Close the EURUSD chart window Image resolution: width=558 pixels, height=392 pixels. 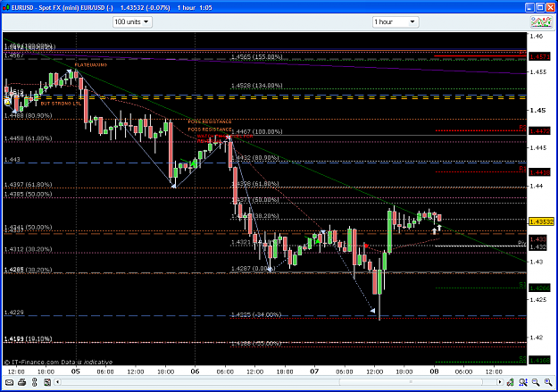(551, 7)
